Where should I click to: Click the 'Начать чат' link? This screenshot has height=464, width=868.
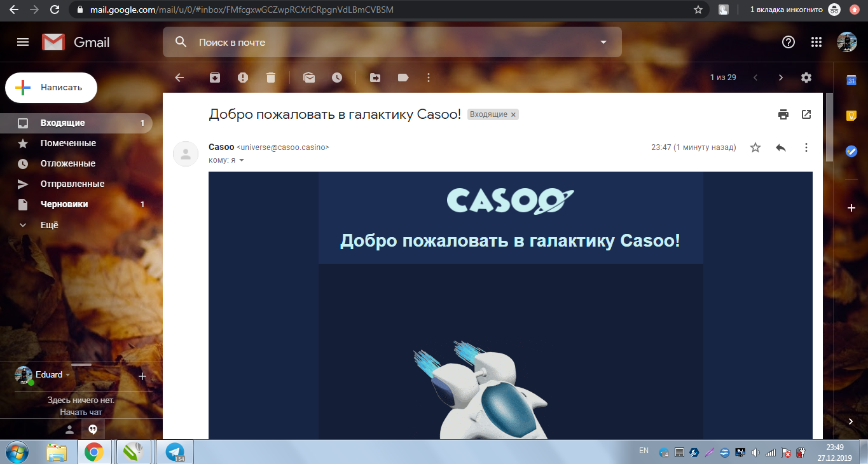[81, 412]
